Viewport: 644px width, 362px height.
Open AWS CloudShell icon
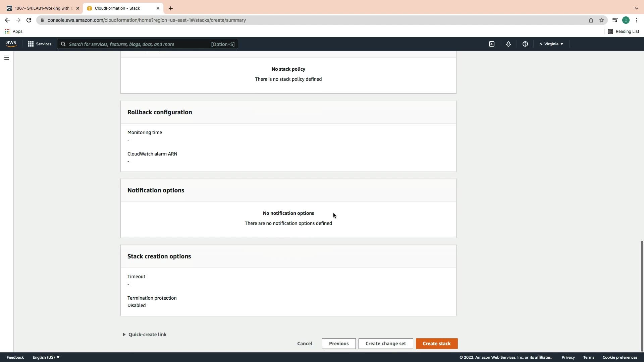[x=491, y=44]
